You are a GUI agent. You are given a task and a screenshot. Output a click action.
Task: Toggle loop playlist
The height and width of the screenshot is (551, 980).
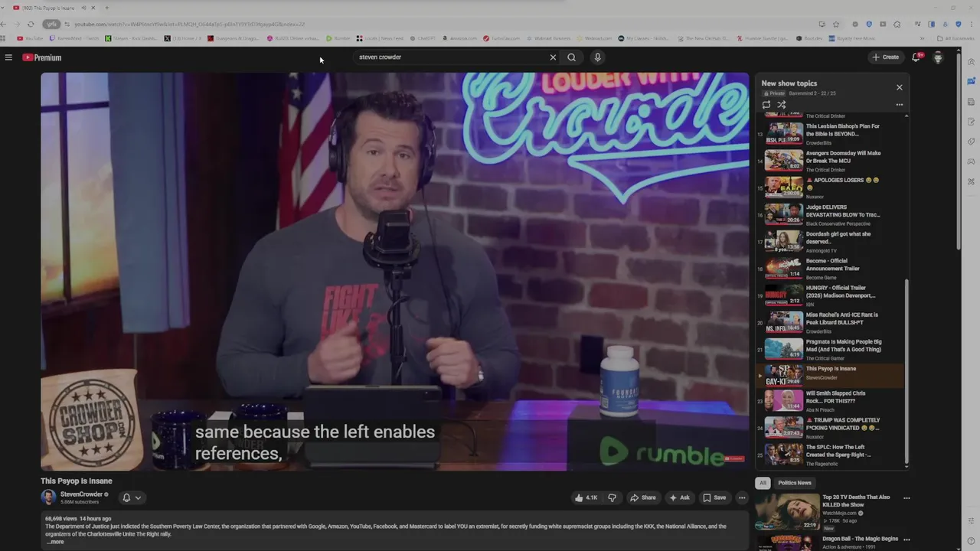coord(766,105)
